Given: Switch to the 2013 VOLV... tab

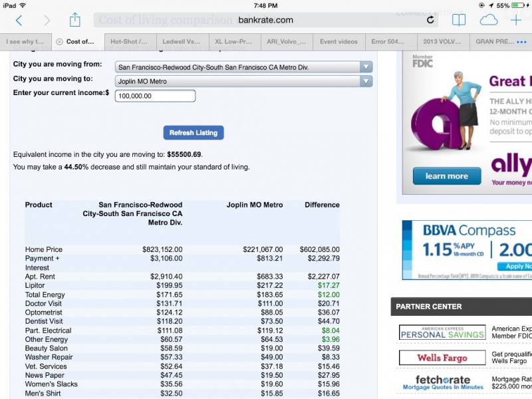Looking at the screenshot, I should (x=443, y=42).
